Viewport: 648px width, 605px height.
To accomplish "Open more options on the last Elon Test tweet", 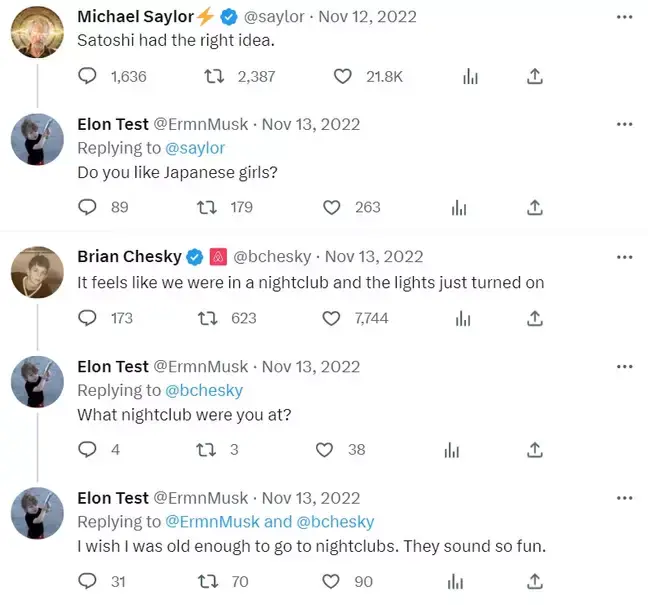I will (625, 498).
